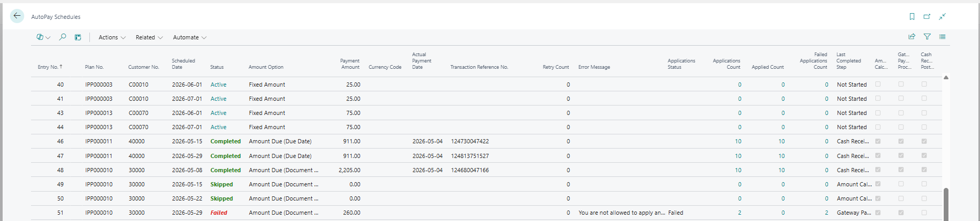Click payment amount 2,205.00
This screenshot has width=980, height=221.
point(349,170)
